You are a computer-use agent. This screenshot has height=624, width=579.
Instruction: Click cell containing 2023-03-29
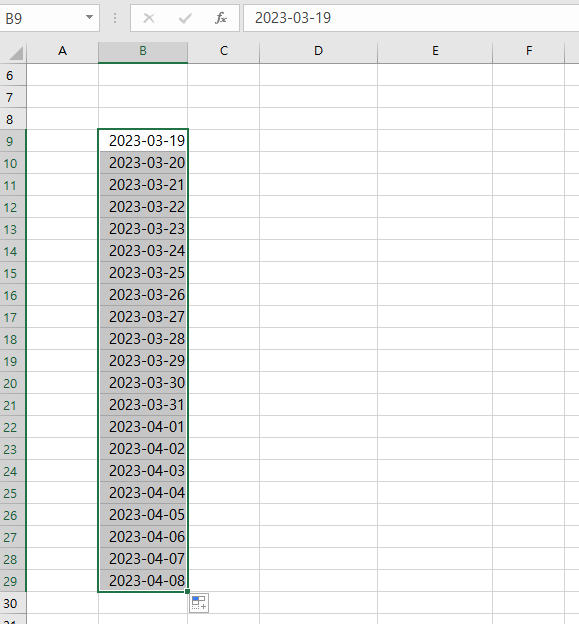[143, 361]
